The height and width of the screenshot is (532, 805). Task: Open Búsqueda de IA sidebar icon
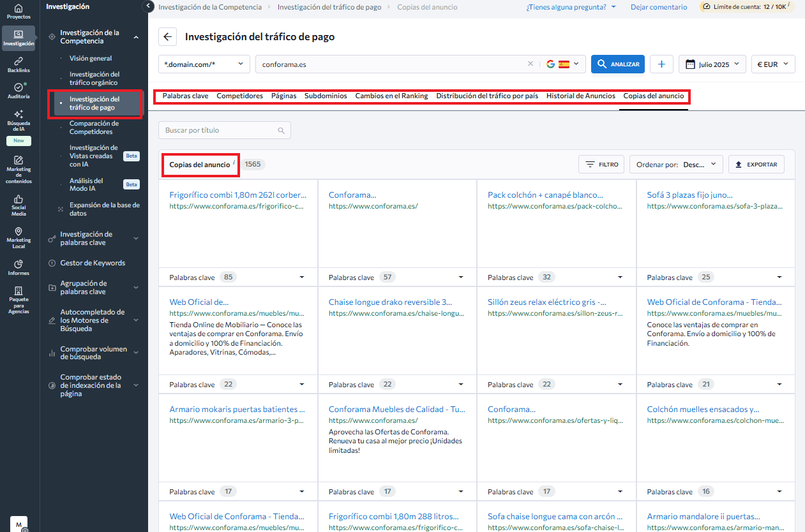18,119
